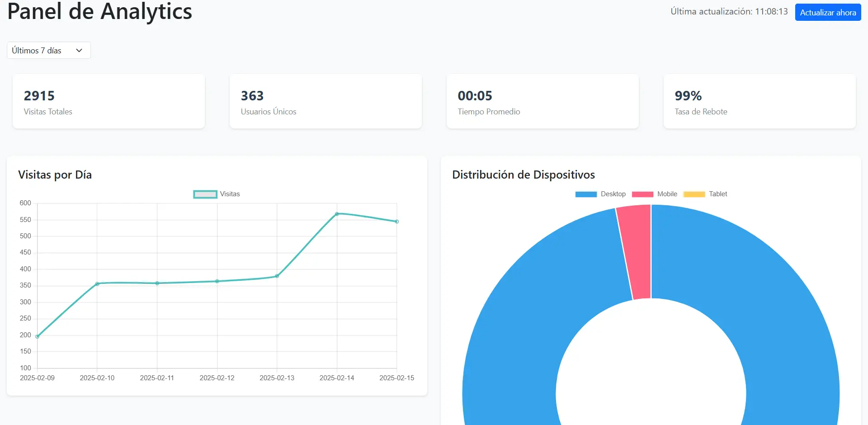Screen dimensions: 868x425
Task: Click the 2025-02-15 data point on chart
Action: click(x=397, y=222)
